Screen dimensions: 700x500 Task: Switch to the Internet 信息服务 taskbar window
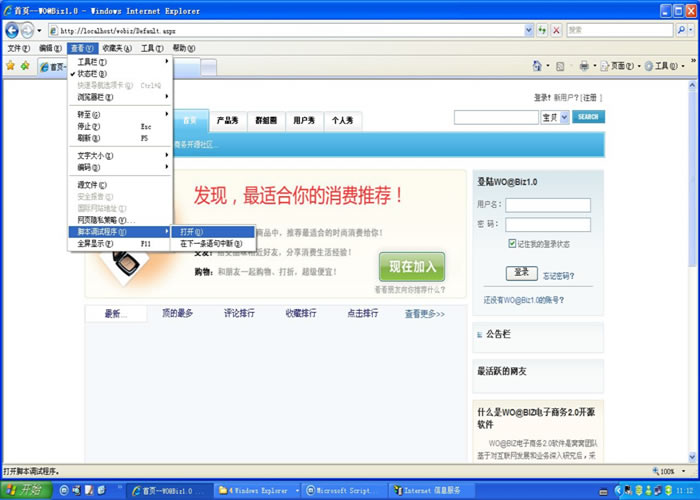click(x=431, y=491)
